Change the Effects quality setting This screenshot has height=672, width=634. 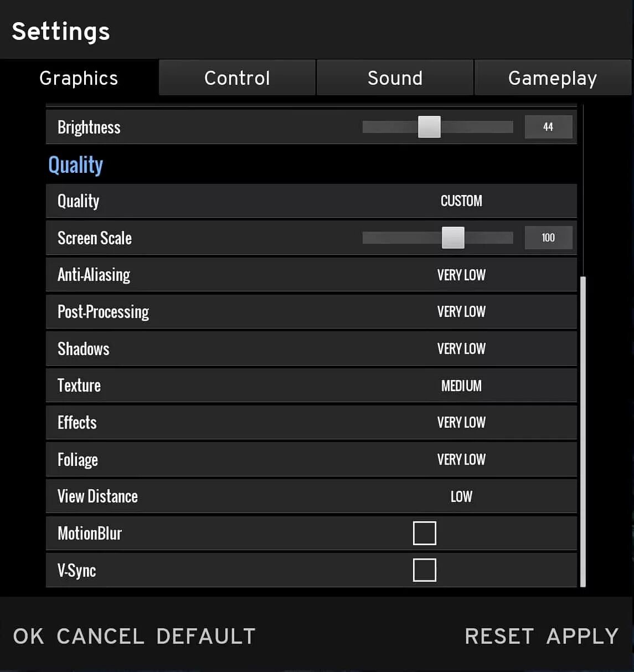tap(461, 423)
